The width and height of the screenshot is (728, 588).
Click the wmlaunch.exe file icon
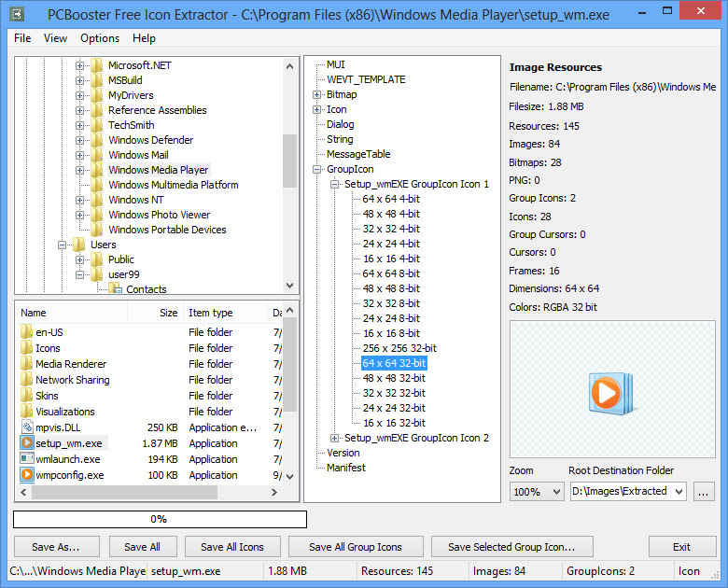pos(27,459)
